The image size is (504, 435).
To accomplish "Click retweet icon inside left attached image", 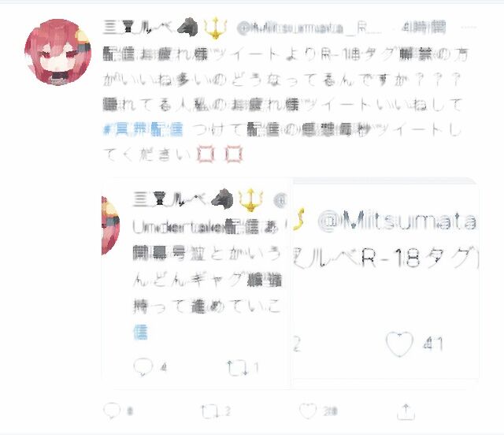I will (x=238, y=368).
